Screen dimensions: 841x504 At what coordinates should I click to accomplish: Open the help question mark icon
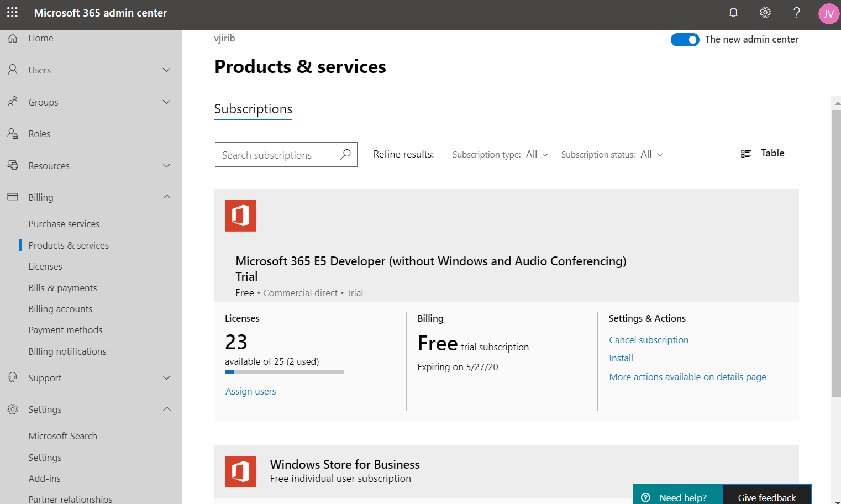pos(796,12)
